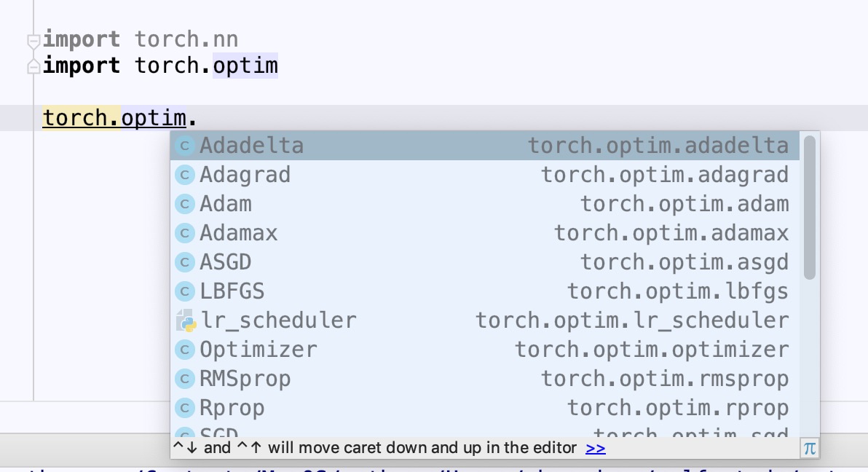The height and width of the screenshot is (472, 868).
Task: Click the class icon beside Optimizer
Action: pyautogui.click(x=185, y=350)
